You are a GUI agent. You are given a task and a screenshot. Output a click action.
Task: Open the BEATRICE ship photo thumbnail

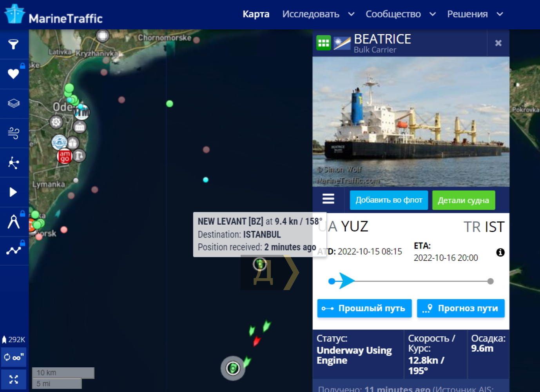411,122
